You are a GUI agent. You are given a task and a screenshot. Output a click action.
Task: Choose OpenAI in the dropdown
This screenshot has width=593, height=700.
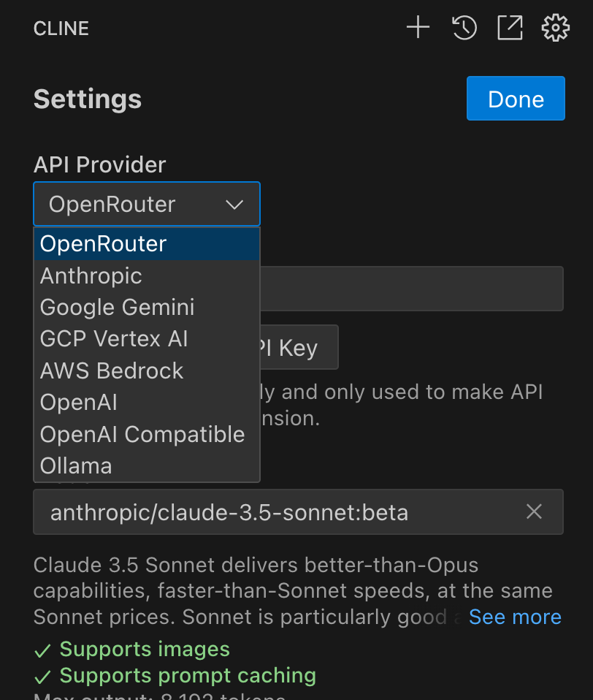(79, 403)
